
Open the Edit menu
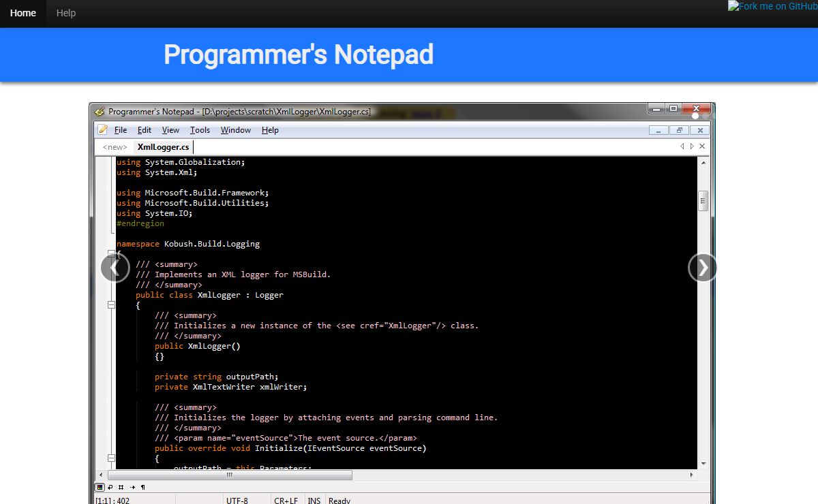coord(145,130)
